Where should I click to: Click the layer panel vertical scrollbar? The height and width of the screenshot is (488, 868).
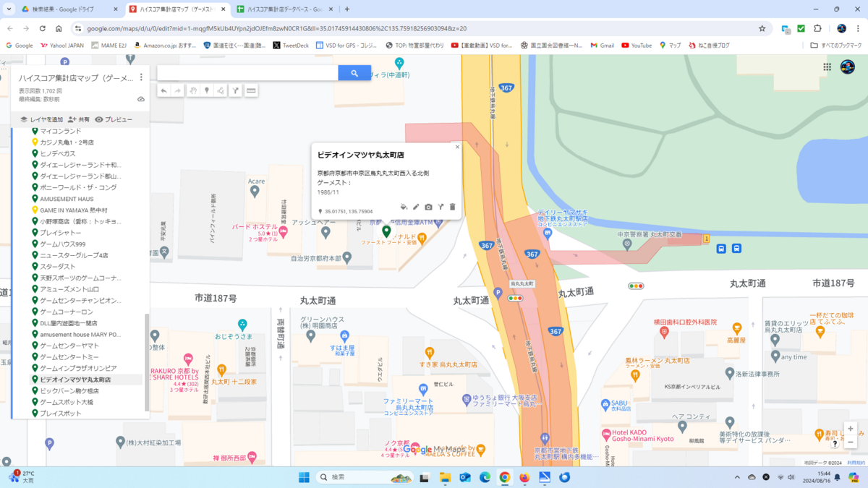point(147,361)
